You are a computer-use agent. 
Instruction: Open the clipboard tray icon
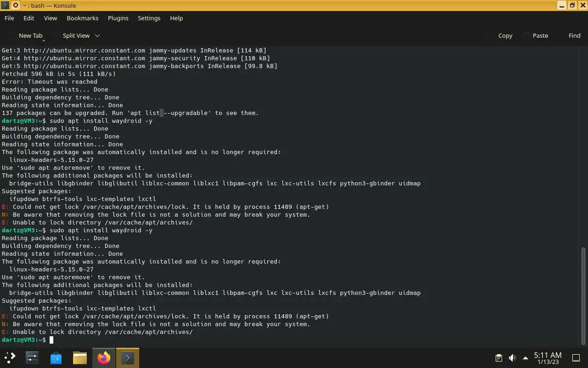(498, 358)
